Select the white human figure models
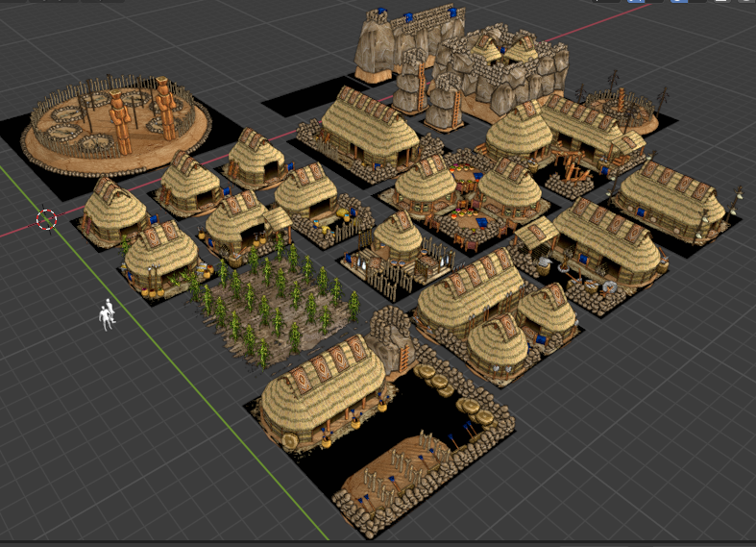 point(108,315)
